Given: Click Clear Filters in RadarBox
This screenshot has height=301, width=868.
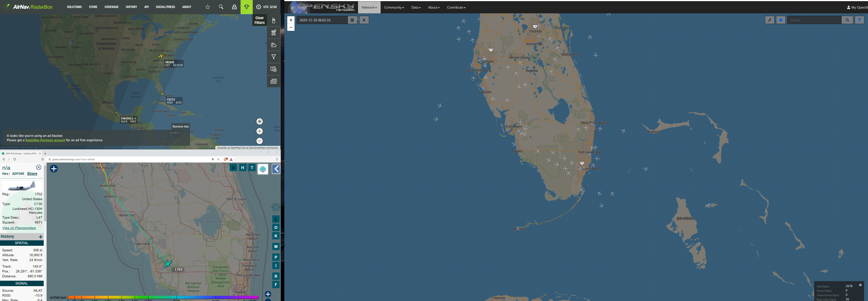Looking at the screenshot, I should coord(259,20).
